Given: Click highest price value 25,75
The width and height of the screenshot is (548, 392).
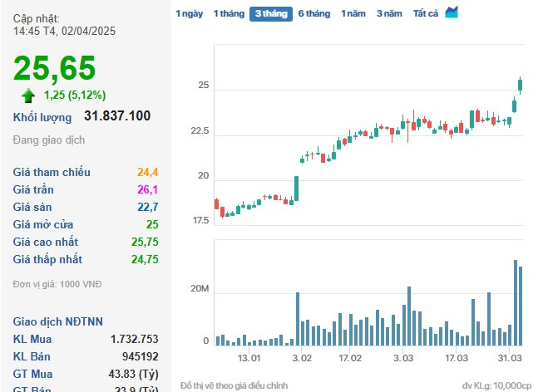Looking at the screenshot, I should click(145, 242).
